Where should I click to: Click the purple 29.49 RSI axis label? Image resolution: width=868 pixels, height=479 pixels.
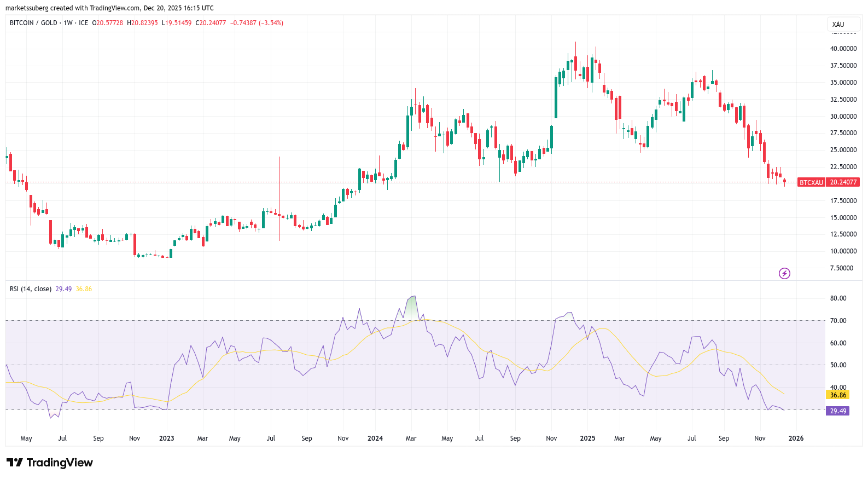(837, 411)
